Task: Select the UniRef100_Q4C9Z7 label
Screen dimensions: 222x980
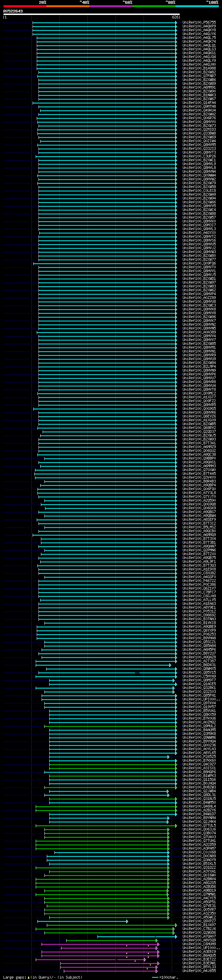Action: click(199, 765)
